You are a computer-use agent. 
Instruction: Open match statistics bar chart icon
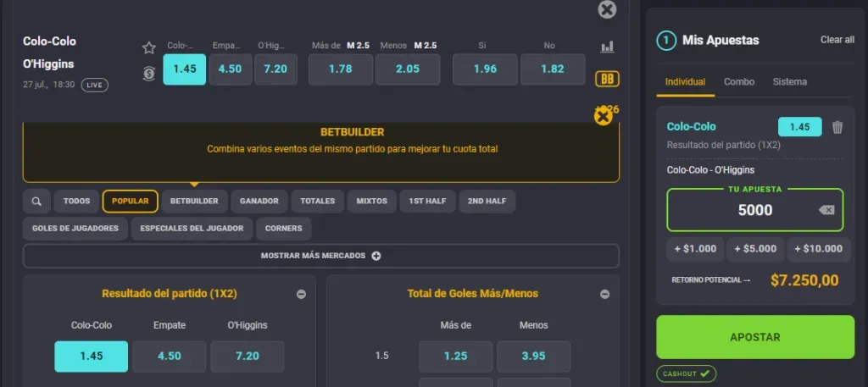[607, 47]
